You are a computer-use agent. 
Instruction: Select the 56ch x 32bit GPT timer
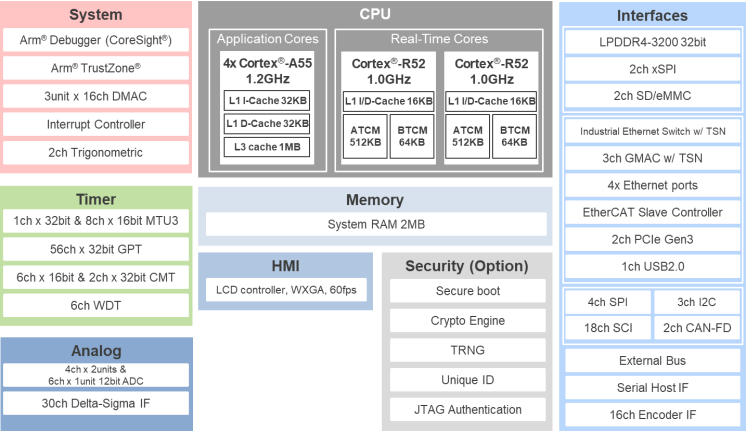tap(96, 249)
